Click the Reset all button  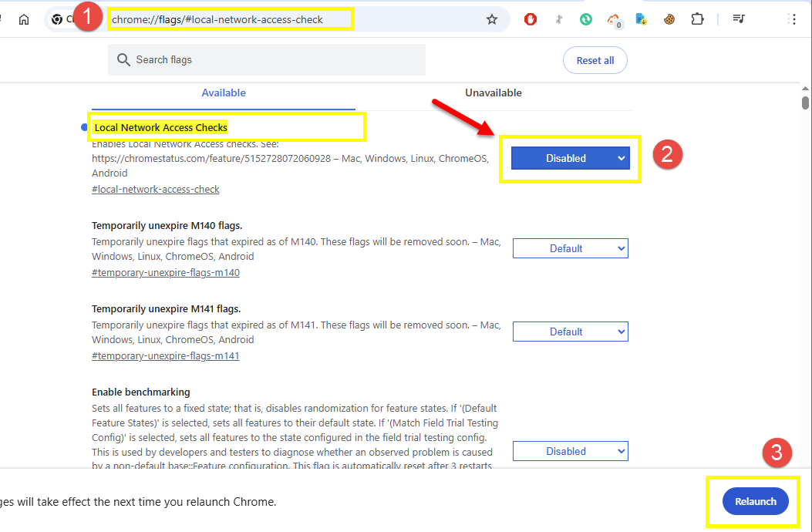point(595,61)
